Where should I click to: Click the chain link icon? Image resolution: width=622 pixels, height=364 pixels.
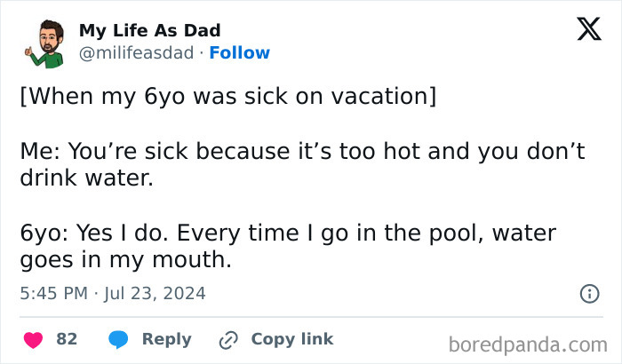[228, 339]
